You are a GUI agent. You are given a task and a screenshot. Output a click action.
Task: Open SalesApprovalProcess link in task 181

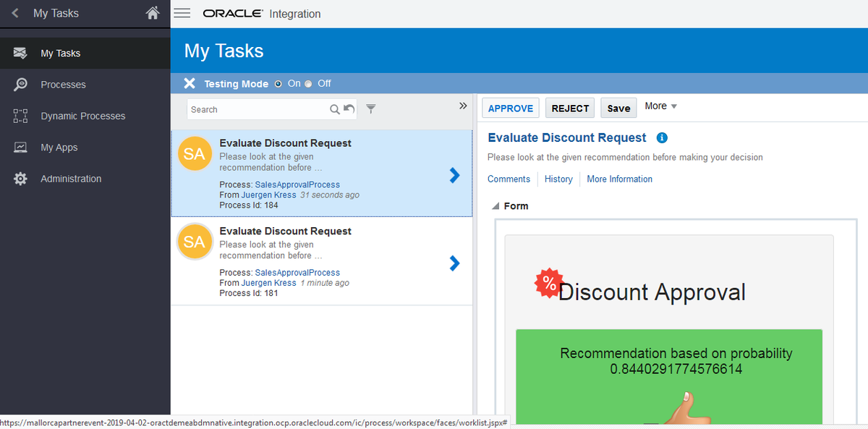tap(297, 273)
